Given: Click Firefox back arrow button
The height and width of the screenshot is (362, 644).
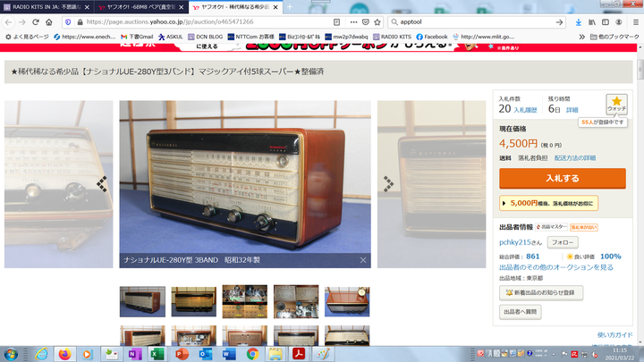Looking at the screenshot, I should tap(11, 21).
